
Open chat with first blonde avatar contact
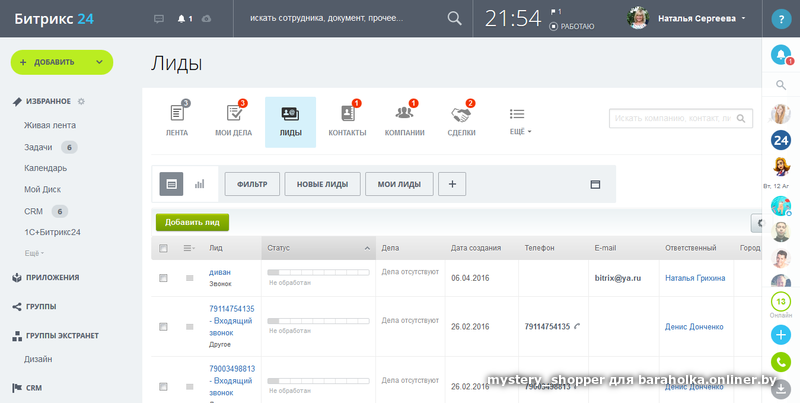pos(781,114)
